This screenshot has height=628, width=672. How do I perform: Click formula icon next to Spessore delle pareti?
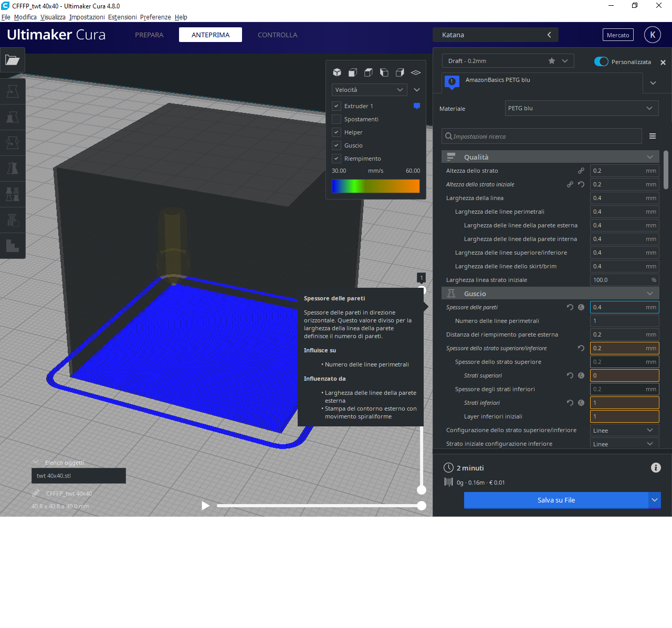(581, 307)
